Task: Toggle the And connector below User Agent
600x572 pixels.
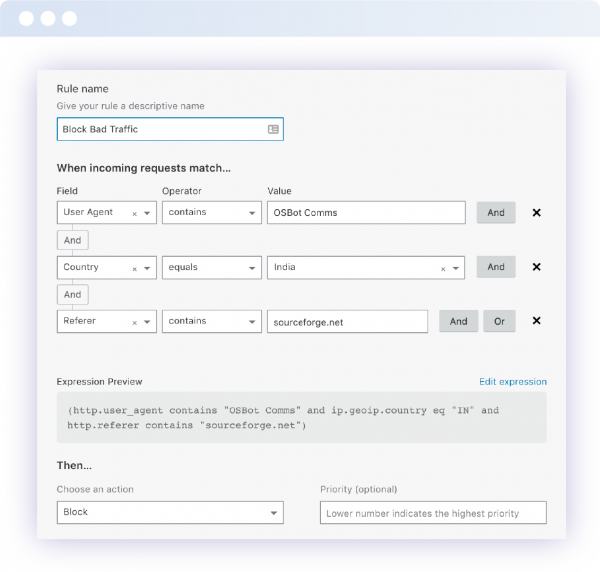Action: click(x=73, y=240)
